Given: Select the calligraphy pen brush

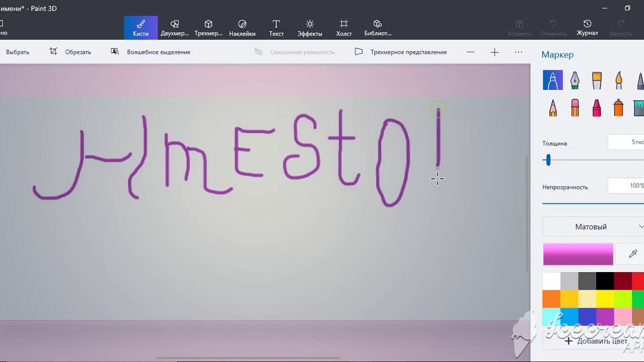Looking at the screenshot, I should [x=575, y=80].
